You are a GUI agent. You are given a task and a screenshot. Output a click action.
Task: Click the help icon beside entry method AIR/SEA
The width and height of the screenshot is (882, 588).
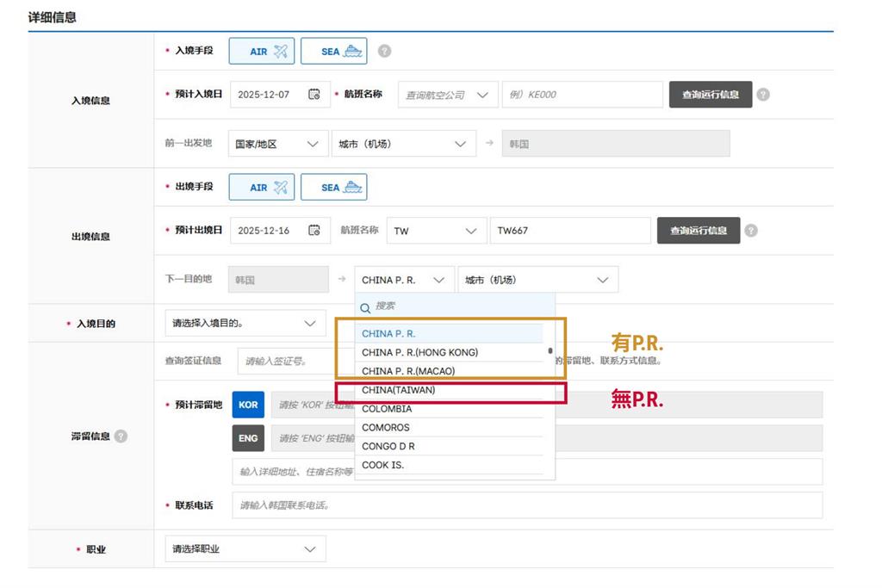384,51
